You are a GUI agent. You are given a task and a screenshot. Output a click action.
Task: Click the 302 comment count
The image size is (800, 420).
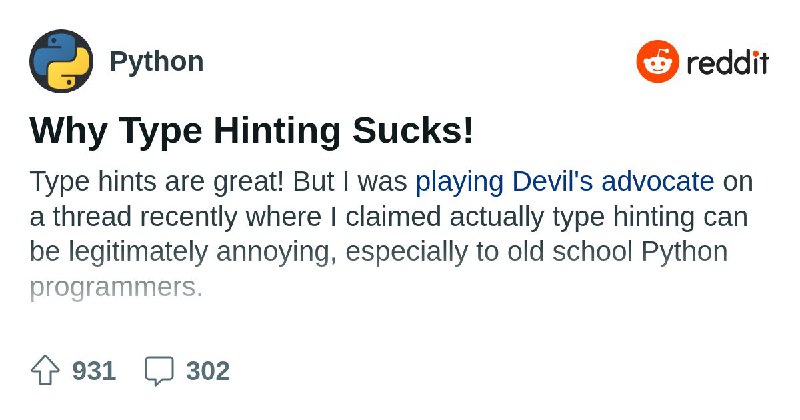click(x=208, y=370)
